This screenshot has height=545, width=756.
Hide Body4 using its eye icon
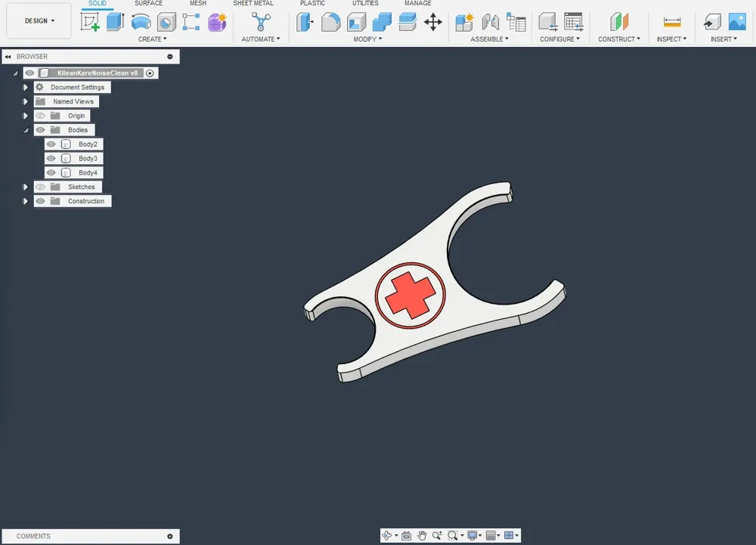51,172
